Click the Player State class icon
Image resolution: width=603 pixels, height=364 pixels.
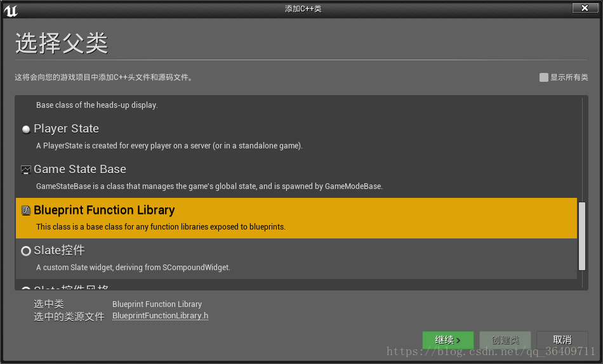(26, 129)
